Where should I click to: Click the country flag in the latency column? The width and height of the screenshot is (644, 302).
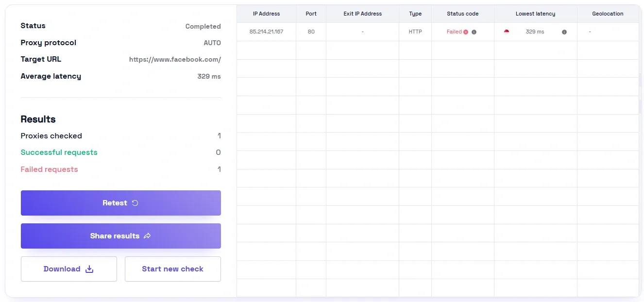click(506, 32)
